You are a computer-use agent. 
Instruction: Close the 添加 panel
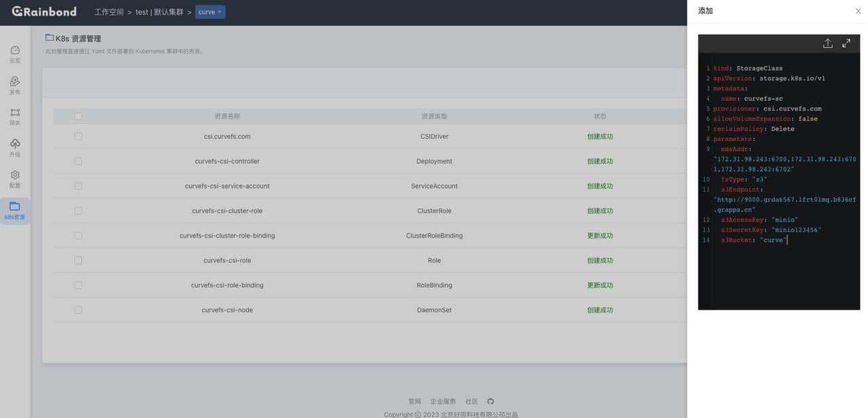point(858,11)
